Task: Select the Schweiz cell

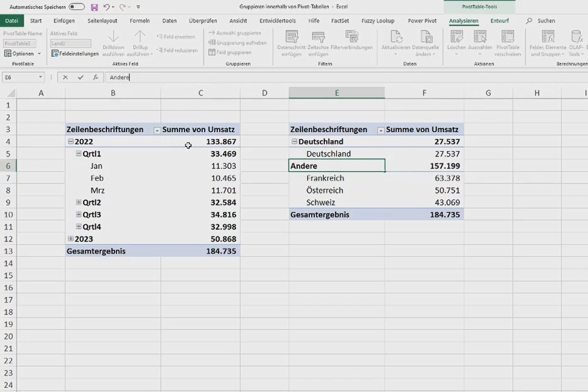Action: pyautogui.click(x=337, y=202)
